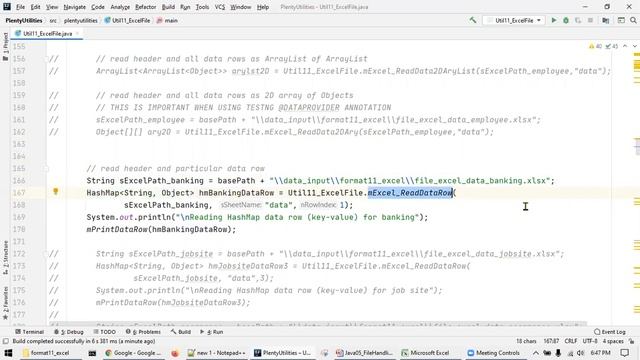
Task: Click the Run with Coverage icon
Action: 578,20
